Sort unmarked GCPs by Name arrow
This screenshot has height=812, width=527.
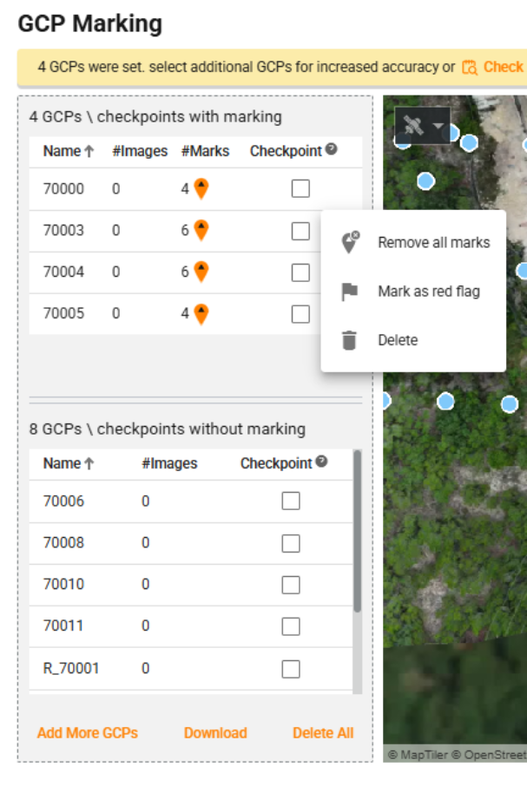click(89, 464)
